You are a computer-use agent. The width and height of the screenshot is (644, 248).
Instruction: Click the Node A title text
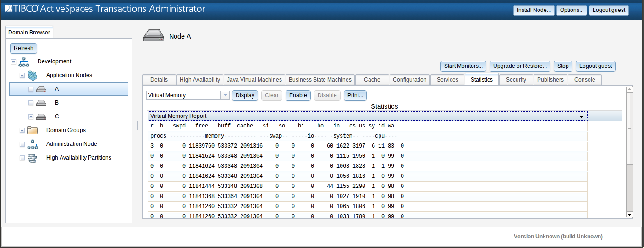click(180, 36)
